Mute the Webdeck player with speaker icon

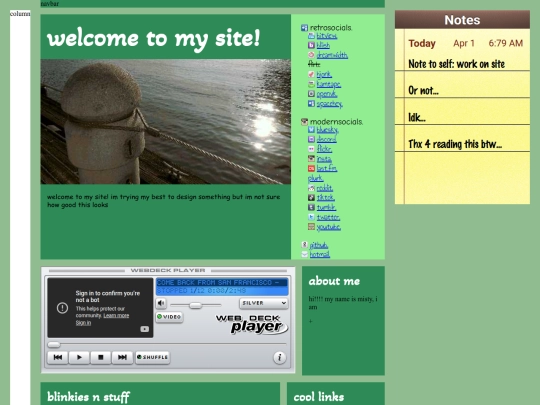tap(161, 303)
